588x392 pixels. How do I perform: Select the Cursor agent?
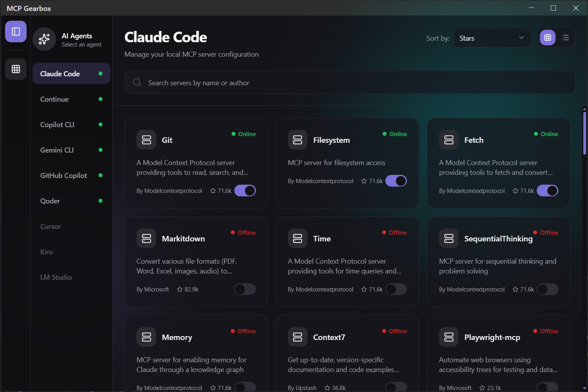pyautogui.click(x=71, y=226)
